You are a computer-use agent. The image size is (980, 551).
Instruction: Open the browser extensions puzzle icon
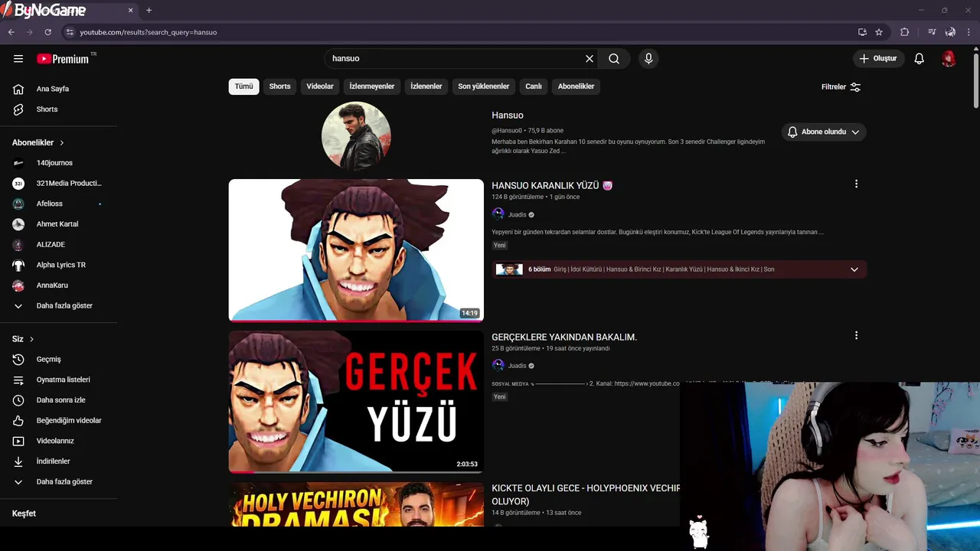[904, 32]
